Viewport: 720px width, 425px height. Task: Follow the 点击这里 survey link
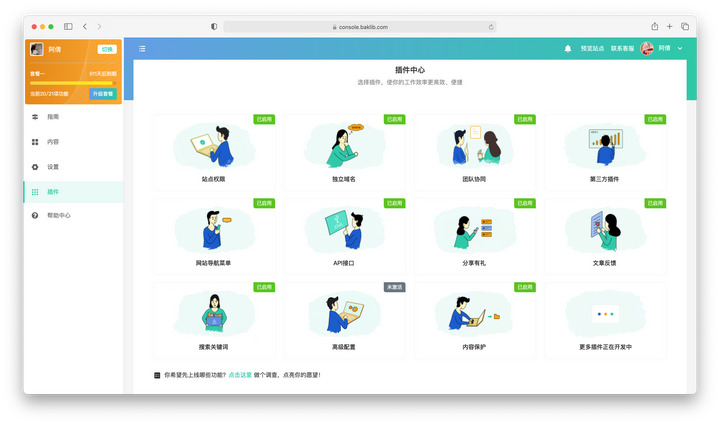(x=240, y=375)
